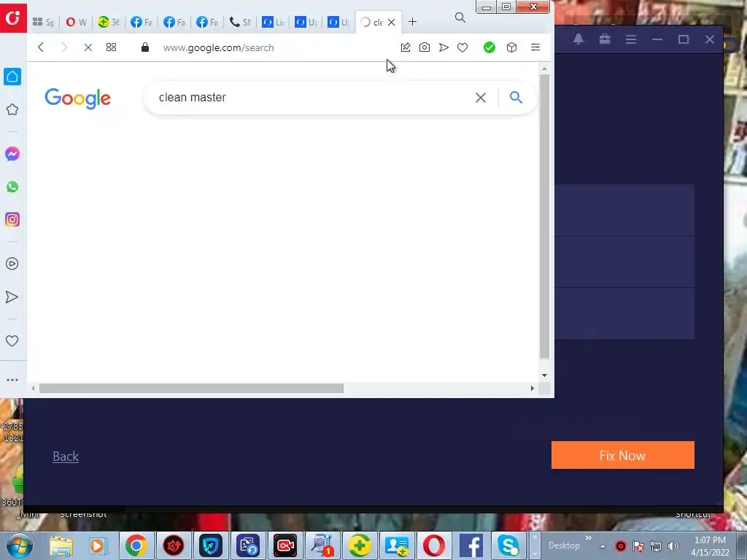747x560 pixels.
Task: Open WhatsApp in the Opera sidebar
Action: point(12,187)
